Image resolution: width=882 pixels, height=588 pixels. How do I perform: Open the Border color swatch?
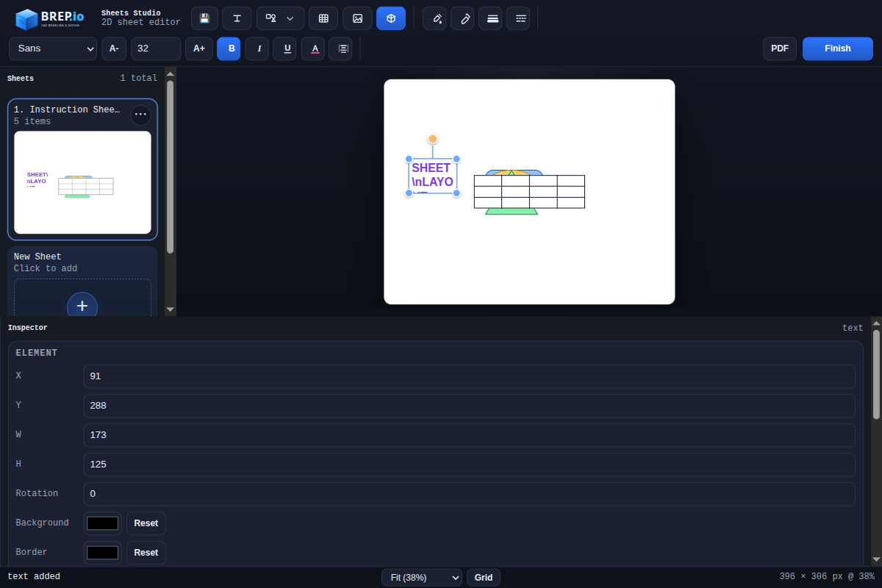(x=102, y=553)
